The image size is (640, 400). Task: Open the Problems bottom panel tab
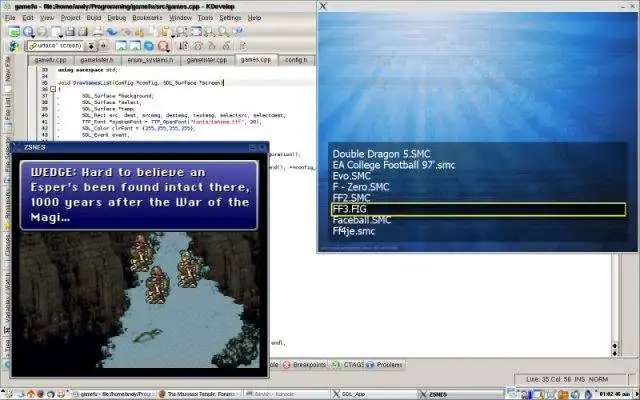tap(384, 365)
